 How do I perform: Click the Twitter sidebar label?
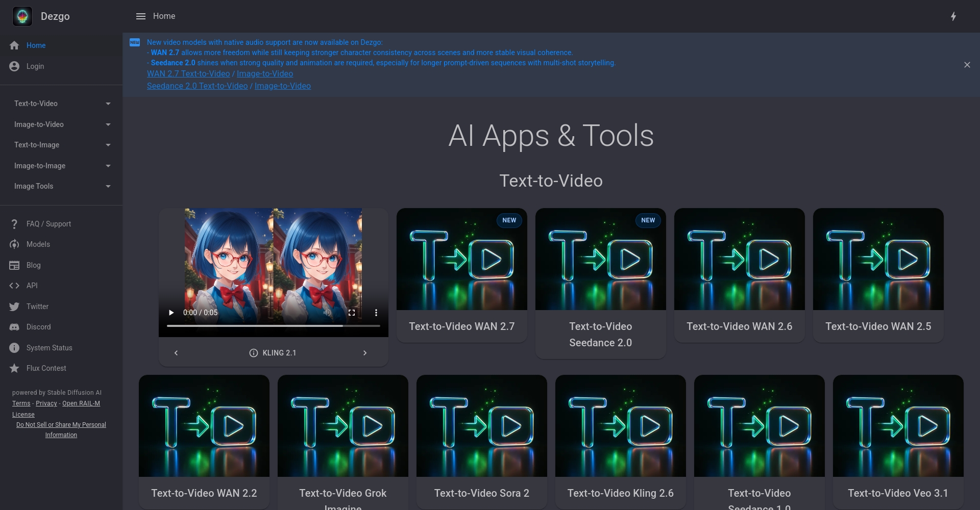click(x=38, y=307)
